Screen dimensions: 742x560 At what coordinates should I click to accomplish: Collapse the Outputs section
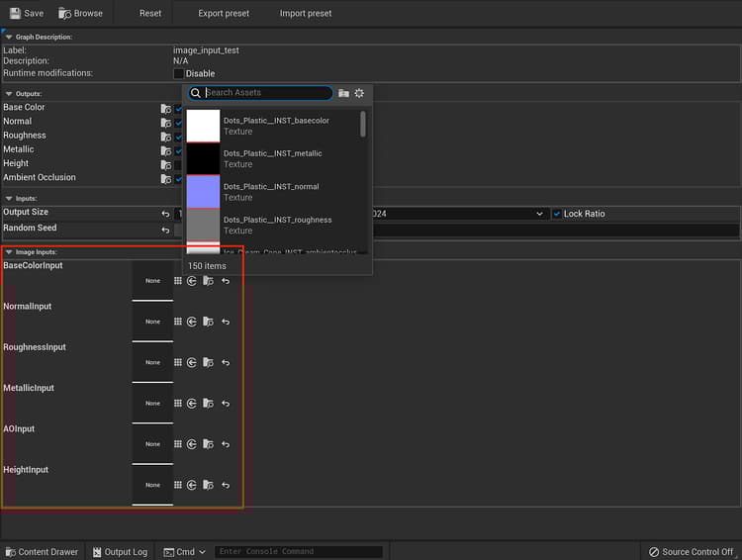[x=9, y=94]
